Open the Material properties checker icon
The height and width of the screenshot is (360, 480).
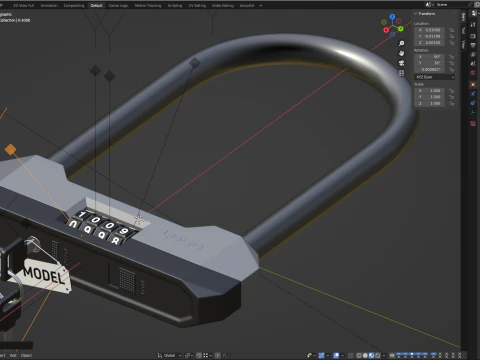click(473, 123)
